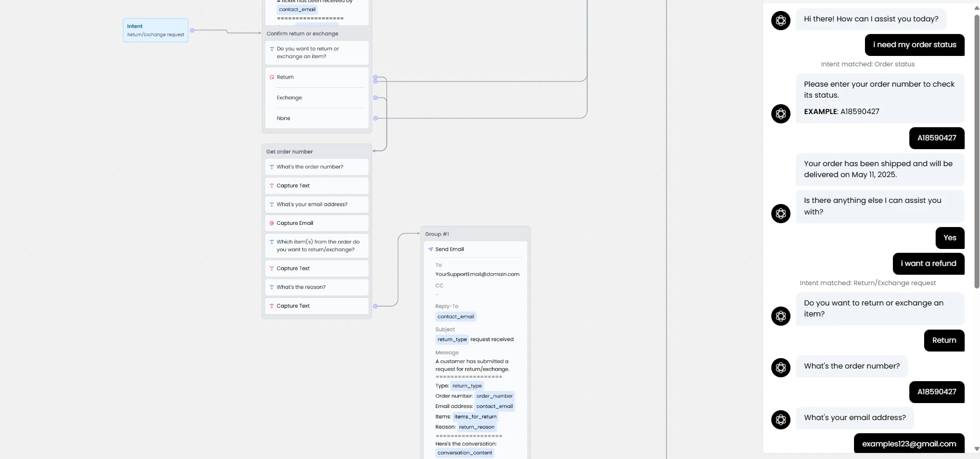Click the output port of the None option
This screenshot has height=459, width=980.
pyautogui.click(x=375, y=118)
